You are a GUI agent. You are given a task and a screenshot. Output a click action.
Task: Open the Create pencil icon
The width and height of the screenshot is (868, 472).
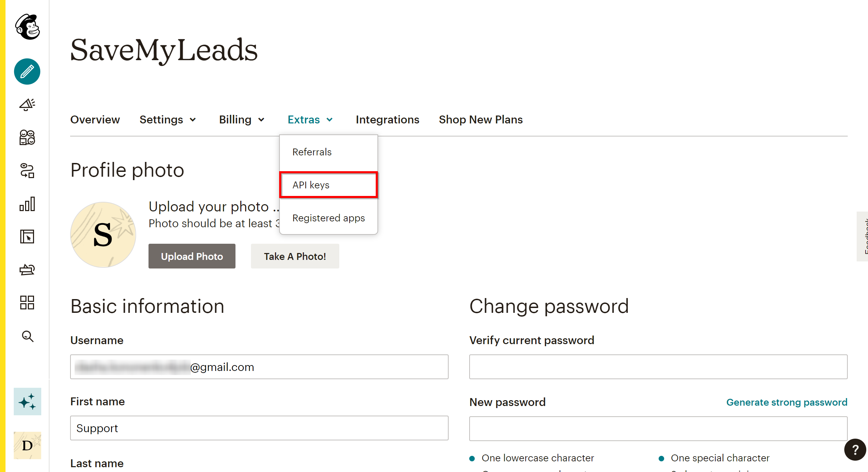(x=27, y=72)
